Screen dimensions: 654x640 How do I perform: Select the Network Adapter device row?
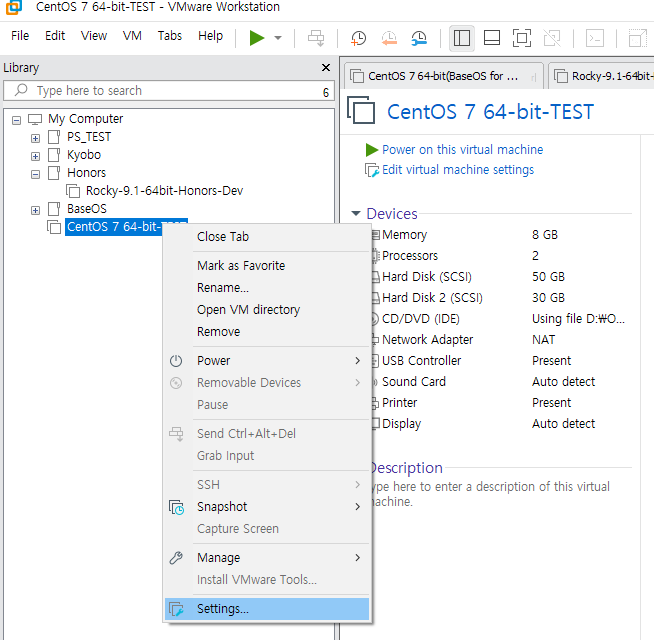[502, 340]
